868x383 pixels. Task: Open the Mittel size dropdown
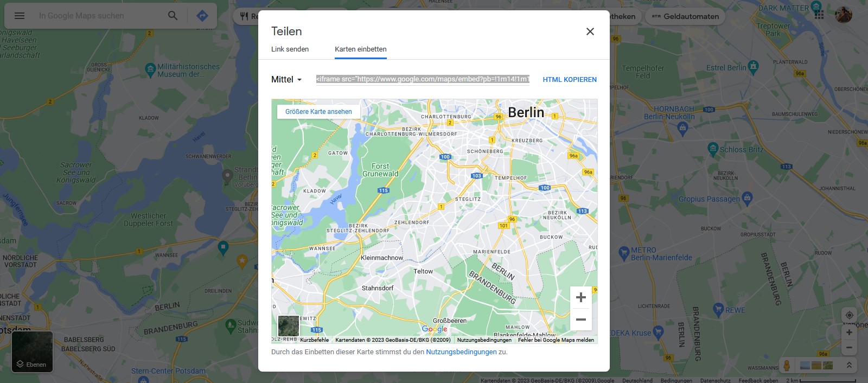tap(286, 79)
